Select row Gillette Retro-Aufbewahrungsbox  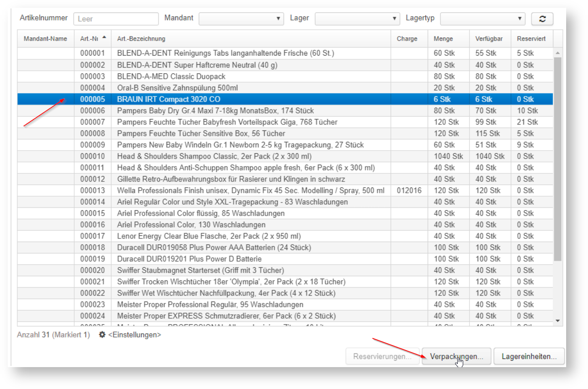pos(285,179)
